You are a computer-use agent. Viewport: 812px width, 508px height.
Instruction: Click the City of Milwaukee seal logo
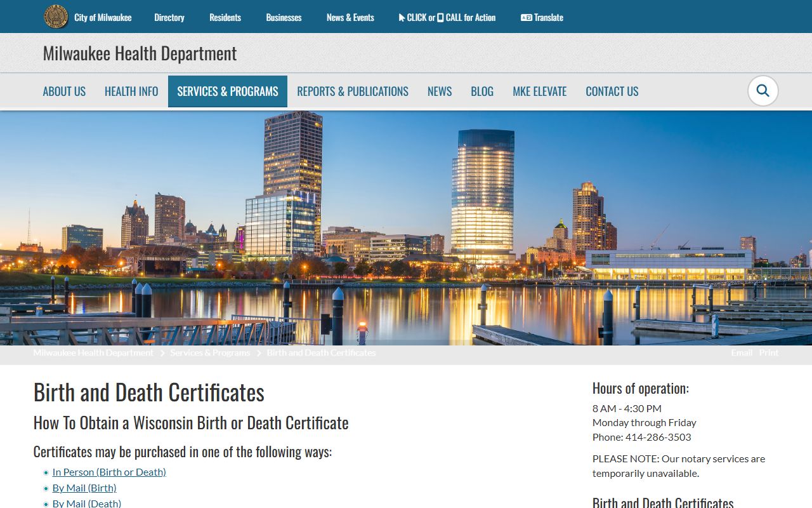pyautogui.click(x=56, y=17)
